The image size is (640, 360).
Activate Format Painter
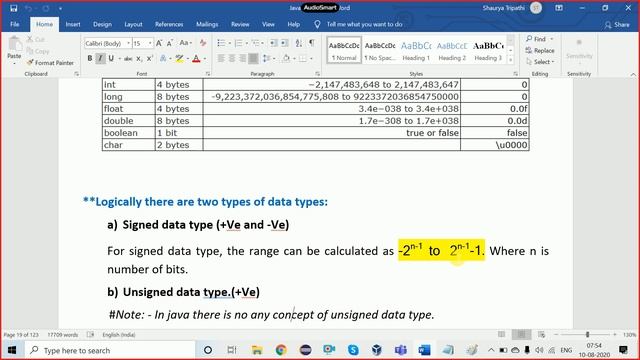coord(50,63)
